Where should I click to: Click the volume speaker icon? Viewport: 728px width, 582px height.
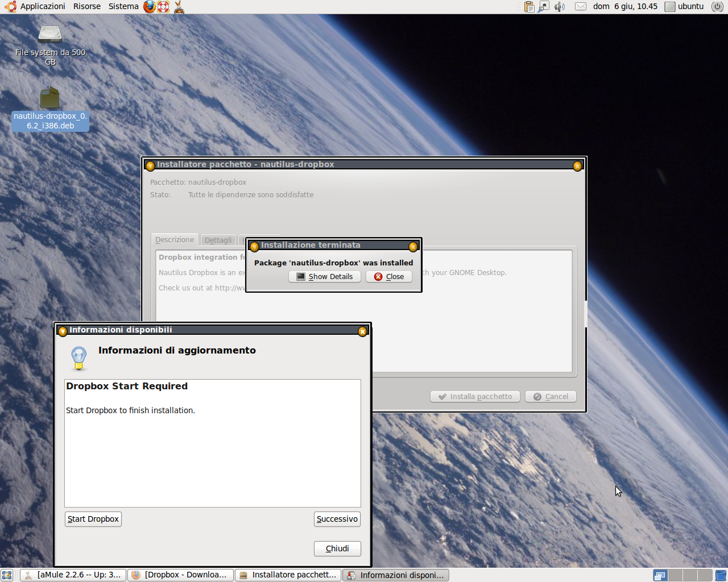560,7
